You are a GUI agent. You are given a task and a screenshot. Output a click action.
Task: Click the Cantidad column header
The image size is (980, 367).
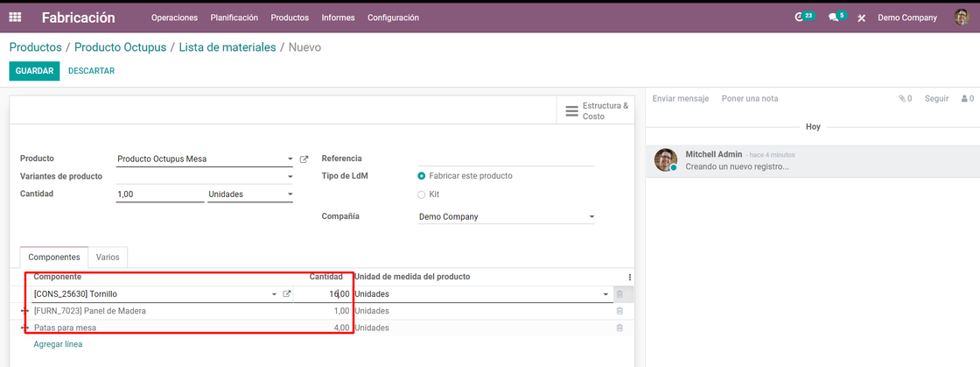coord(326,277)
